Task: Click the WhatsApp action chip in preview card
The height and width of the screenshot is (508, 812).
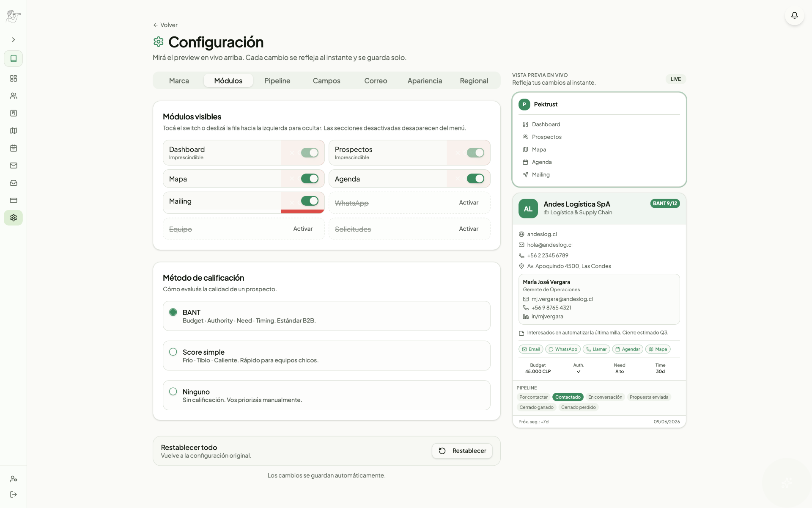Action: click(x=563, y=349)
